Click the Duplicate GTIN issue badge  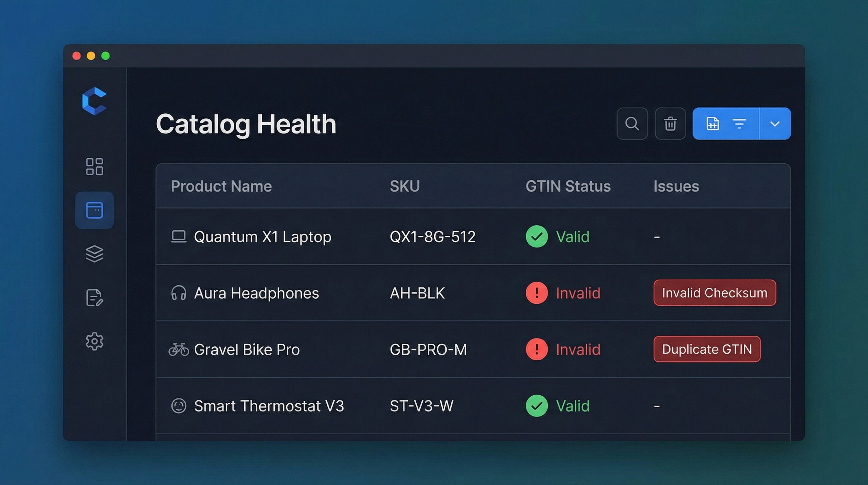[707, 350]
